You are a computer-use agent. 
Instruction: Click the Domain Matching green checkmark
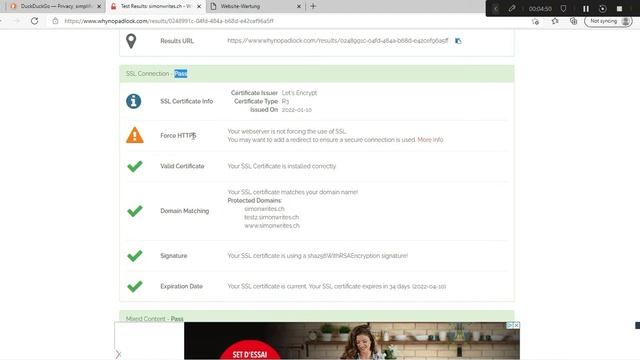135,211
